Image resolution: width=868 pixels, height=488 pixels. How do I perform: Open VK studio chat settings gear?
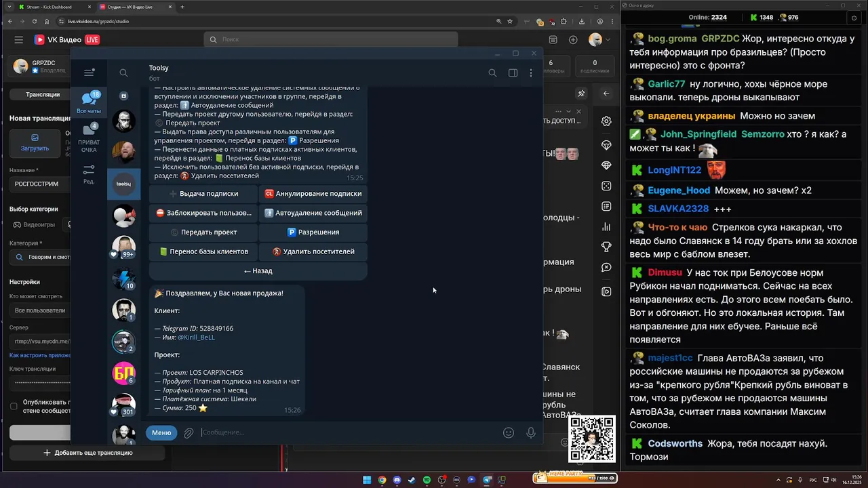(606, 121)
